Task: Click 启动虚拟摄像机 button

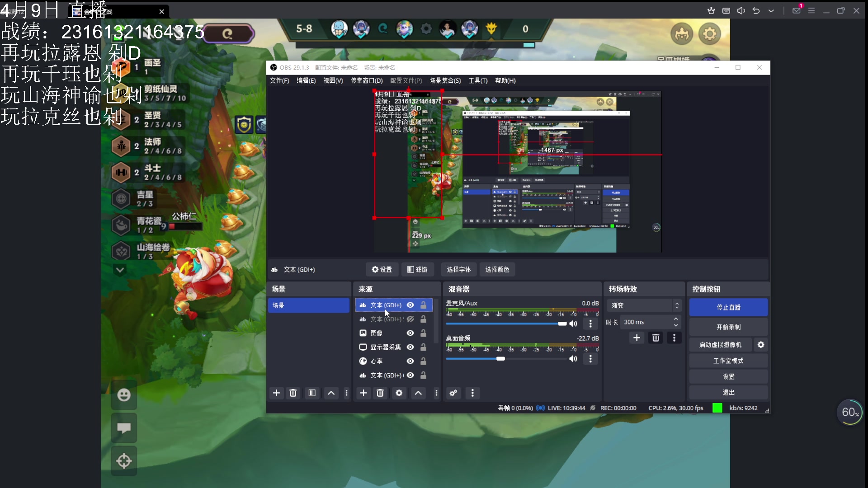Action: 720,345
